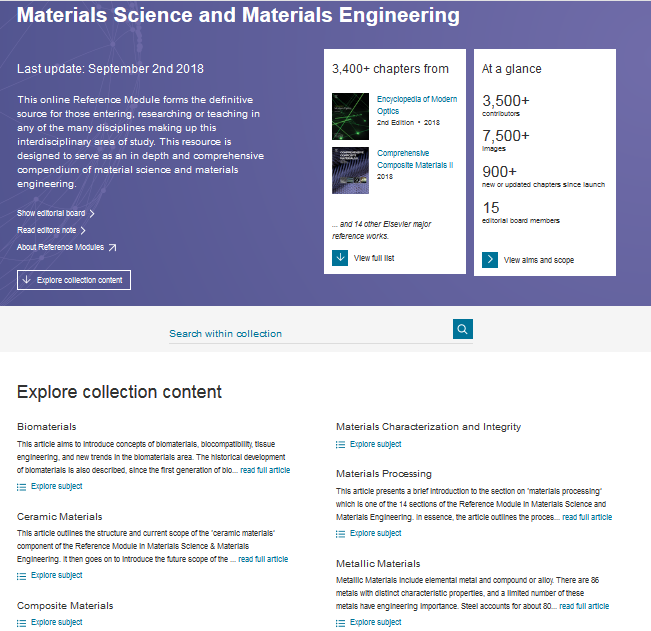The height and width of the screenshot is (631, 651).
Task: Click the list icon under Ceramic Materials
Action: pos(21,576)
